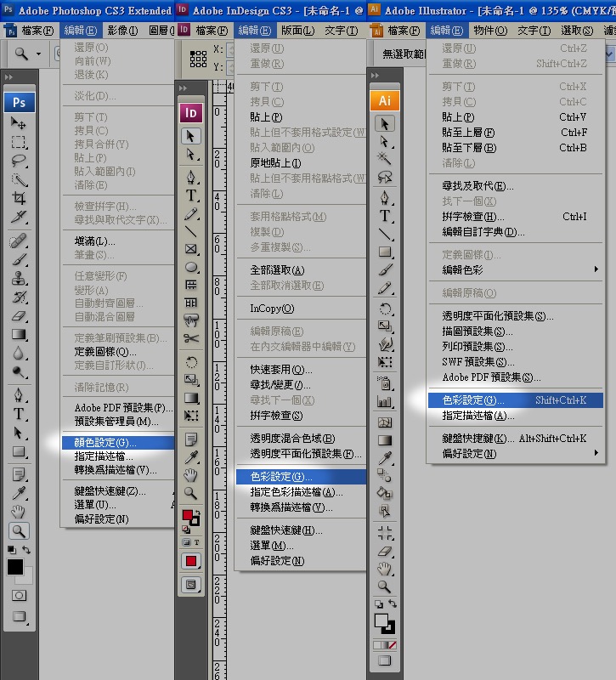Select the Photoshop Rectangular Marquee tool
This screenshot has height=680, width=616.
[19, 142]
